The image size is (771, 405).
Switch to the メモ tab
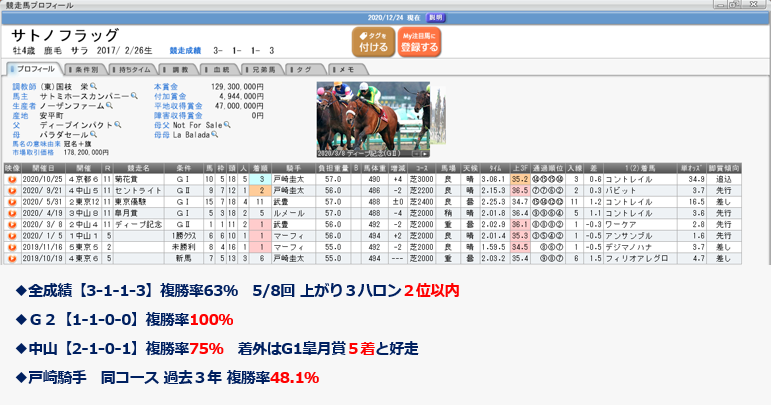(343, 69)
